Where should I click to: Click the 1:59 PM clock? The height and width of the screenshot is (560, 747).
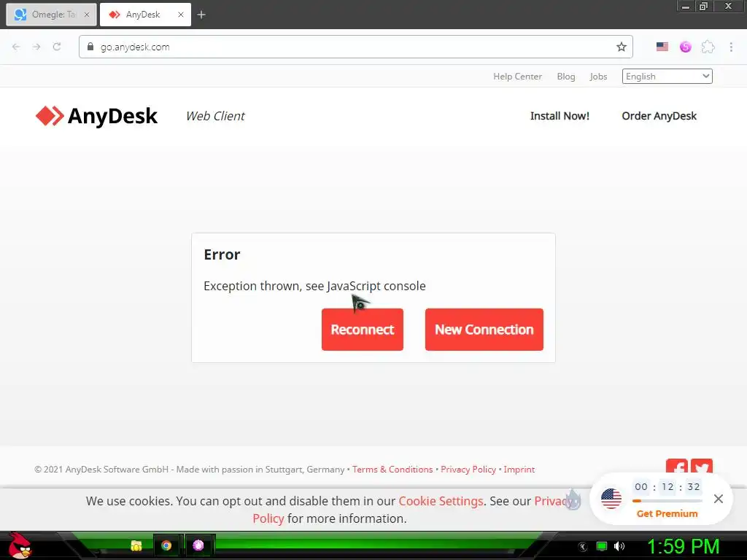[683, 546]
